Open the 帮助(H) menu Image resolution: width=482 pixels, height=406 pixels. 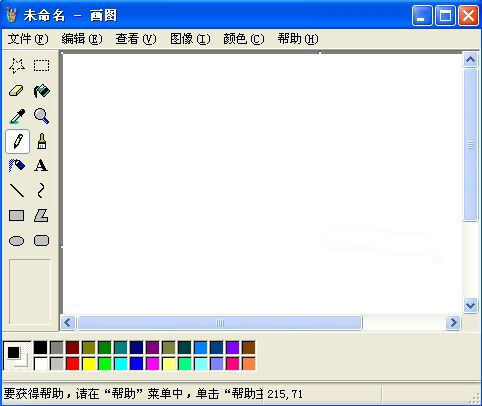click(298, 39)
